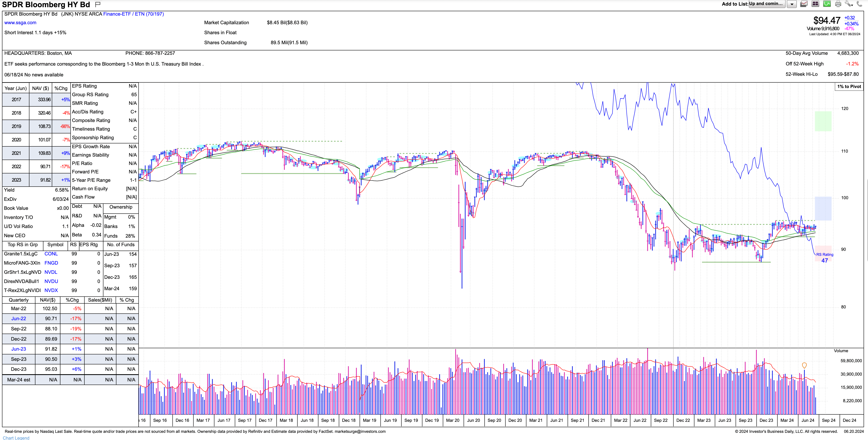Click the Yield 6.58% row
Screen dimensions: 868x440
point(36,190)
